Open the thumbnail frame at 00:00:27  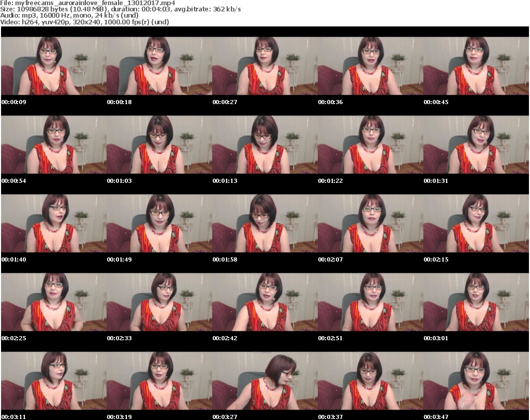(x=265, y=66)
